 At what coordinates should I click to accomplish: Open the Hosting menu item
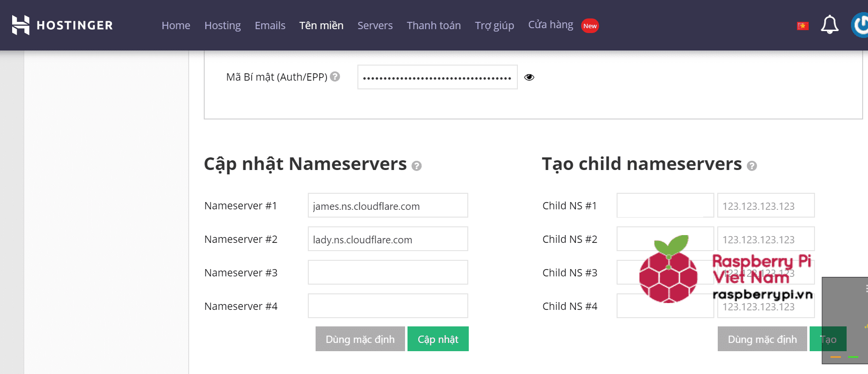pos(222,25)
